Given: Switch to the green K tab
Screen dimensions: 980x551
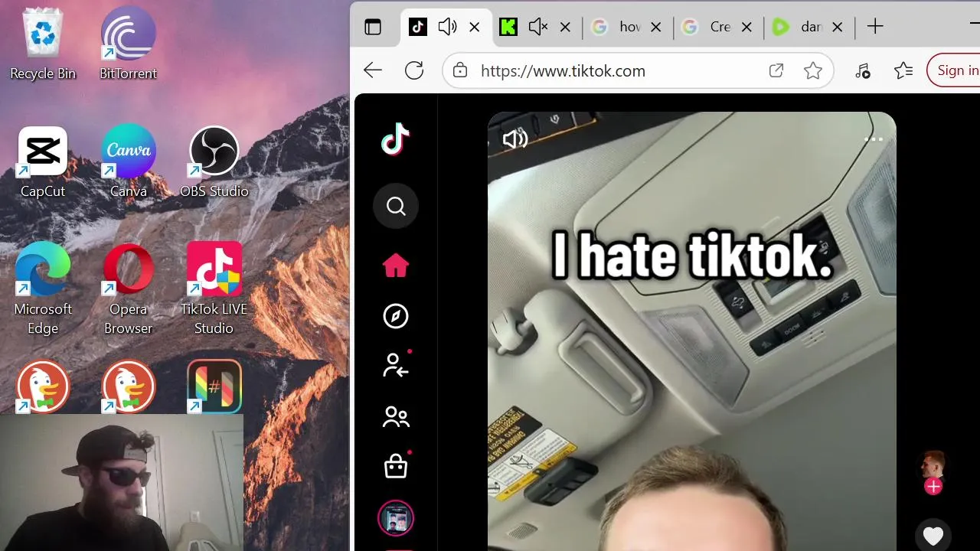Looking at the screenshot, I should tap(508, 27).
